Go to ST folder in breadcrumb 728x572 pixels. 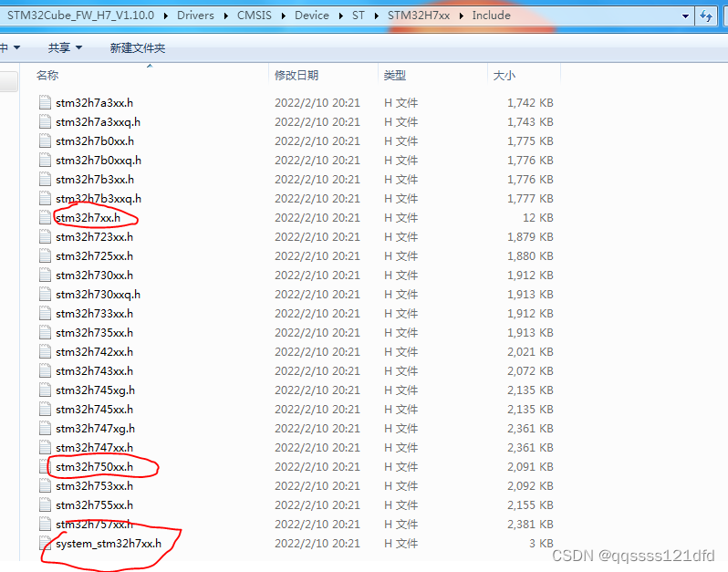[358, 16]
